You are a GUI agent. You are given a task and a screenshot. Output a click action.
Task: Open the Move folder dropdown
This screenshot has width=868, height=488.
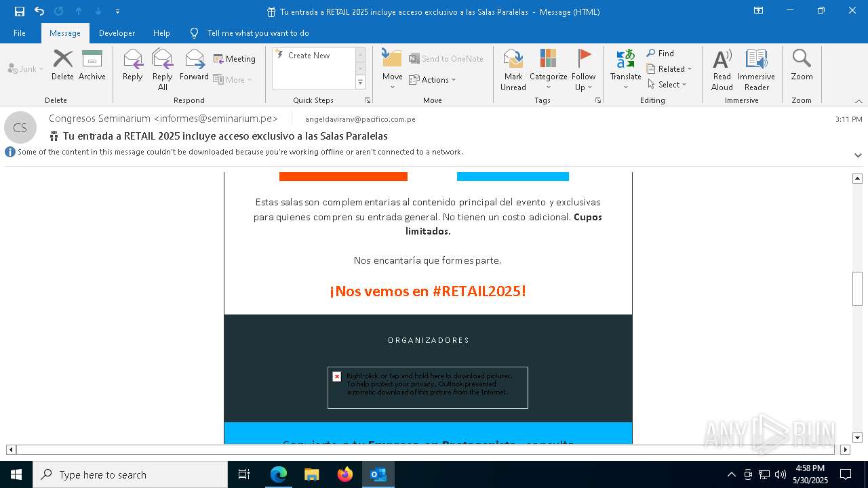(x=392, y=69)
